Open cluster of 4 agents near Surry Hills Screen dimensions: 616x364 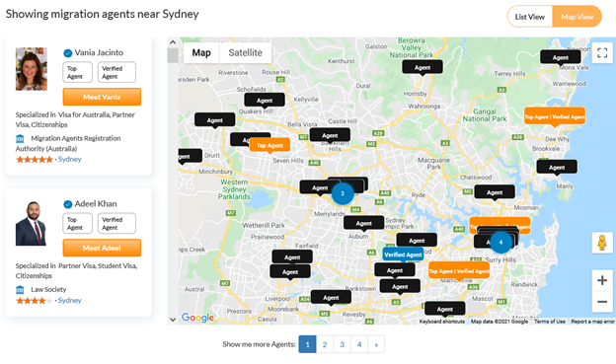(x=500, y=243)
